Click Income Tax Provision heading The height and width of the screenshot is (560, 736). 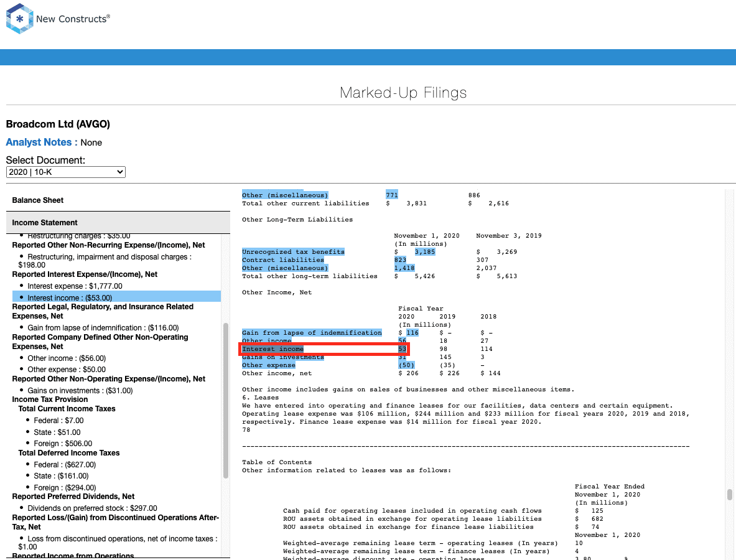(50, 399)
